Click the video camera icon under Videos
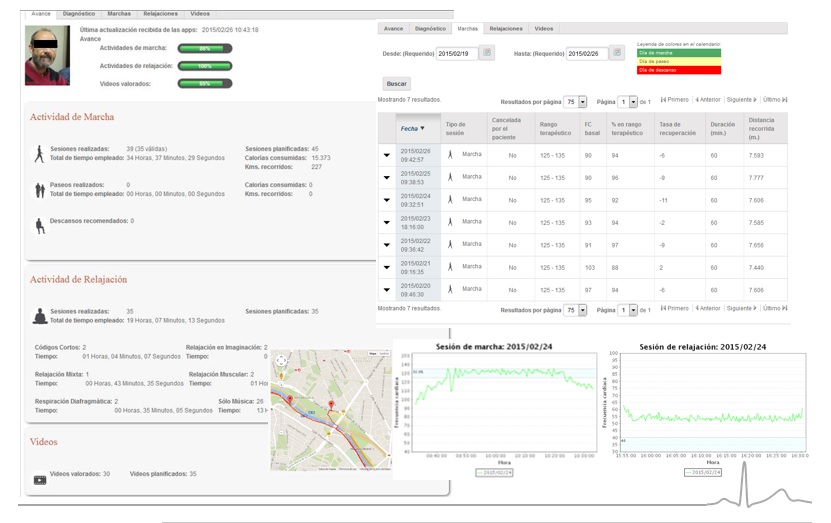 [x=40, y=479]
